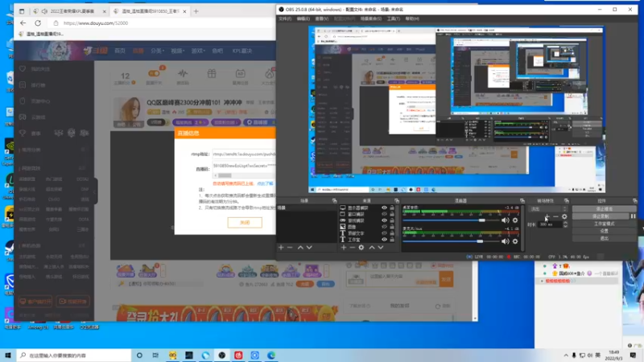
Task: Refresh the Douyu page in browser
Action: pyautogui.click(x=38, y=23)
